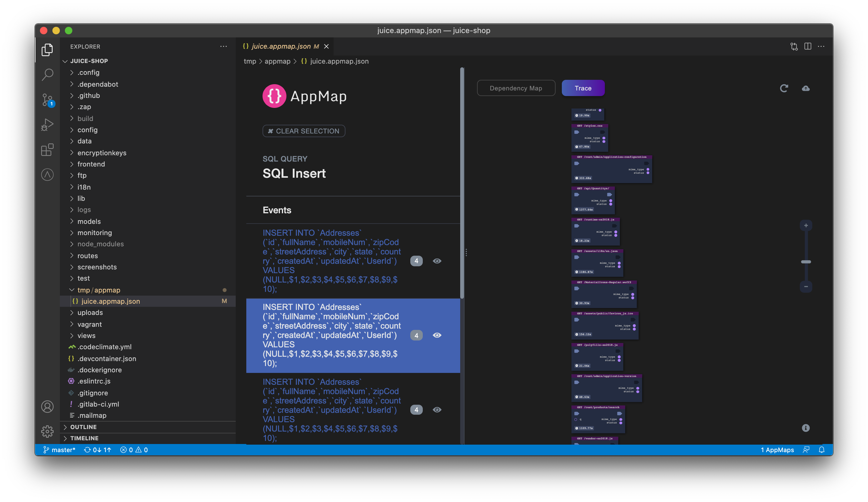Select GET /rest/admin/application-configuration trace node
The height and width of the screenshot is (502, 868).
(612, 169)
